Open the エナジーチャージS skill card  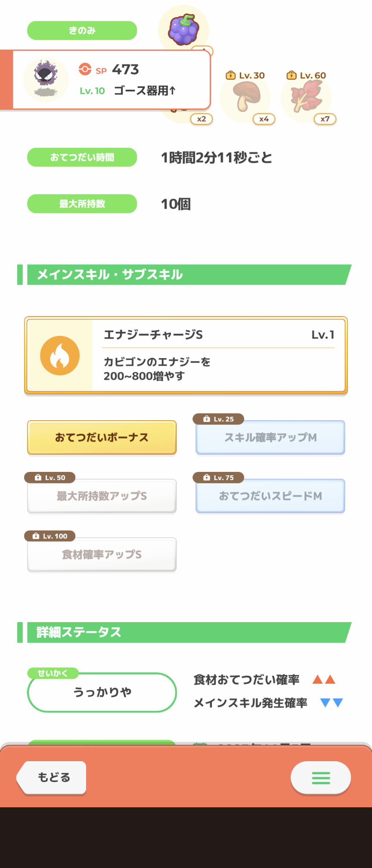click(x=186, y=356)
